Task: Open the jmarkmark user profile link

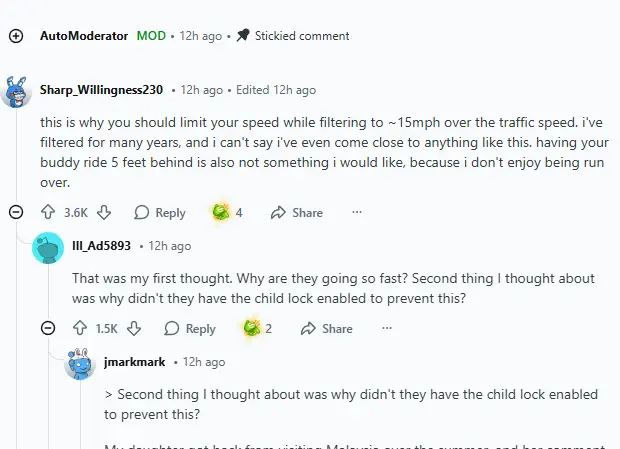Action: [x=134, y=362]
